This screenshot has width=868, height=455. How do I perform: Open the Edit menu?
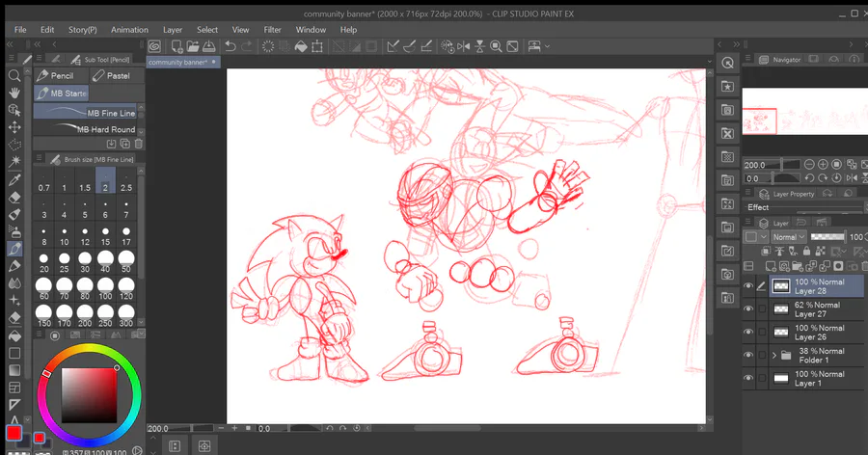coord(47,30)
